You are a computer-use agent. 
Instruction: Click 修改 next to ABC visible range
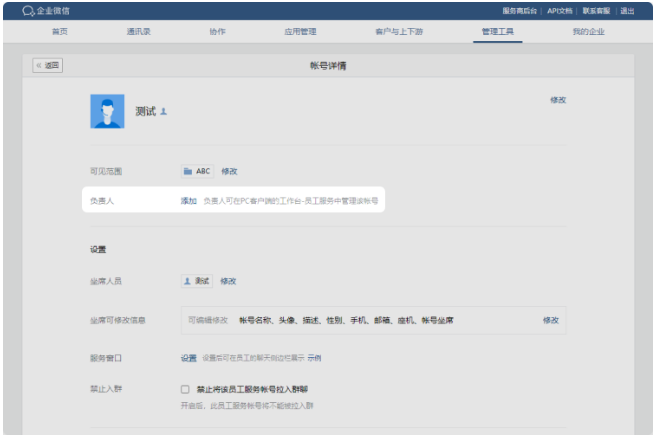tap(229, 171)
